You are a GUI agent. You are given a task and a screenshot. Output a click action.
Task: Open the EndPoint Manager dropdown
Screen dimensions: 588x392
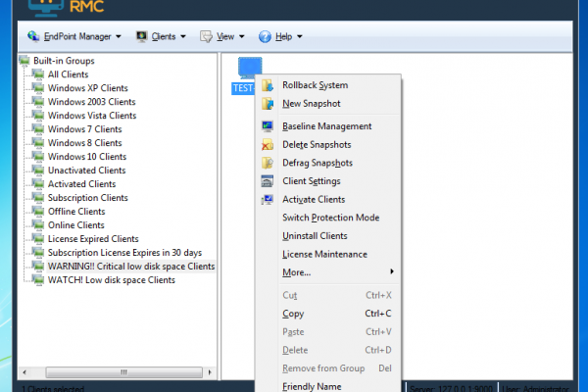point(74,37)
